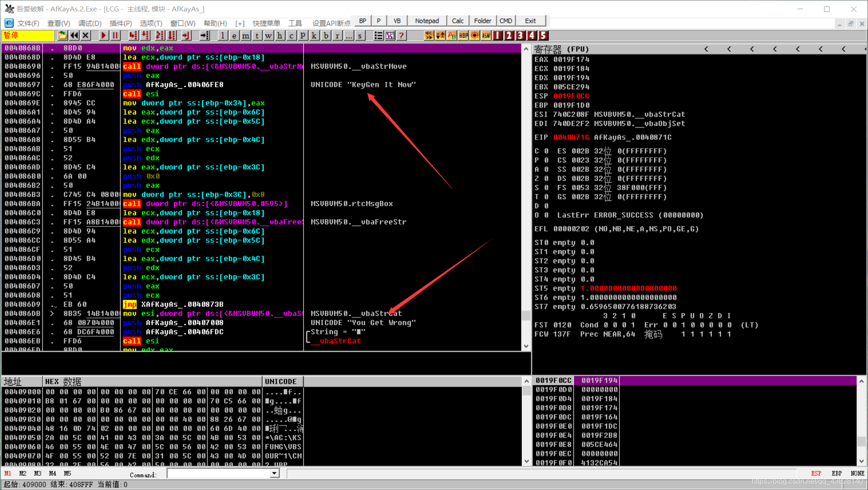This screenshot has width=868, height=490.
Task: Open the 文件(F) menu
Action: (x=28, y=23)
